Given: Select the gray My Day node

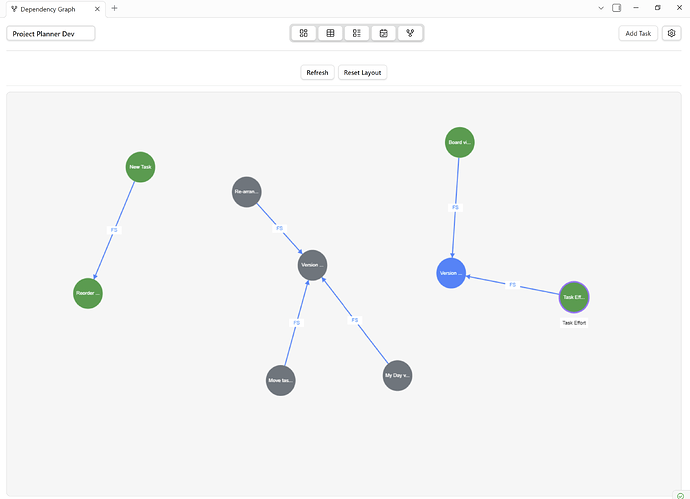Looking at the screenshot, I should tap(397, 376).
